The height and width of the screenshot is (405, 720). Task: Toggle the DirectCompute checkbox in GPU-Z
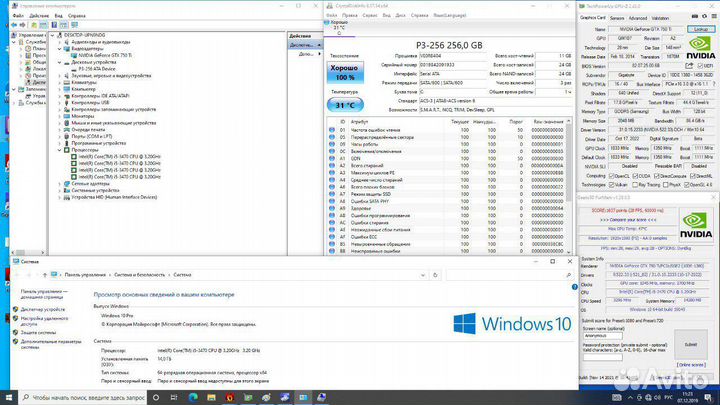(657, 176)
